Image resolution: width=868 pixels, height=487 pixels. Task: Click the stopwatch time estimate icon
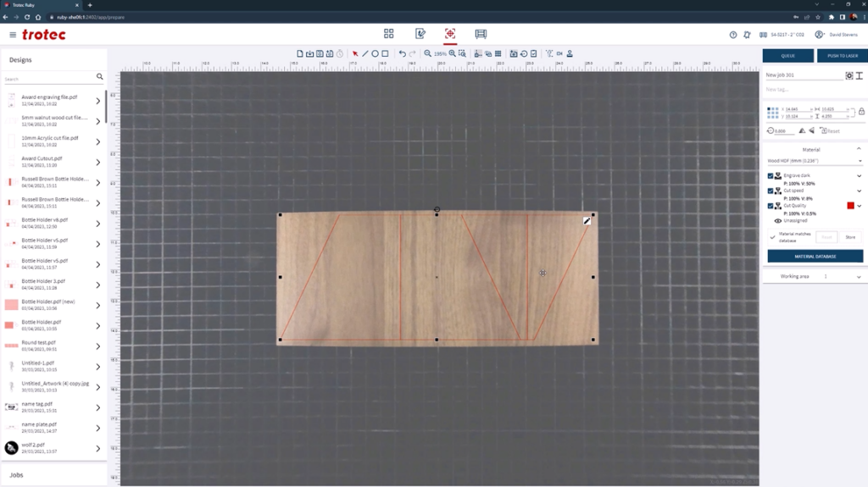click(340, 53)
